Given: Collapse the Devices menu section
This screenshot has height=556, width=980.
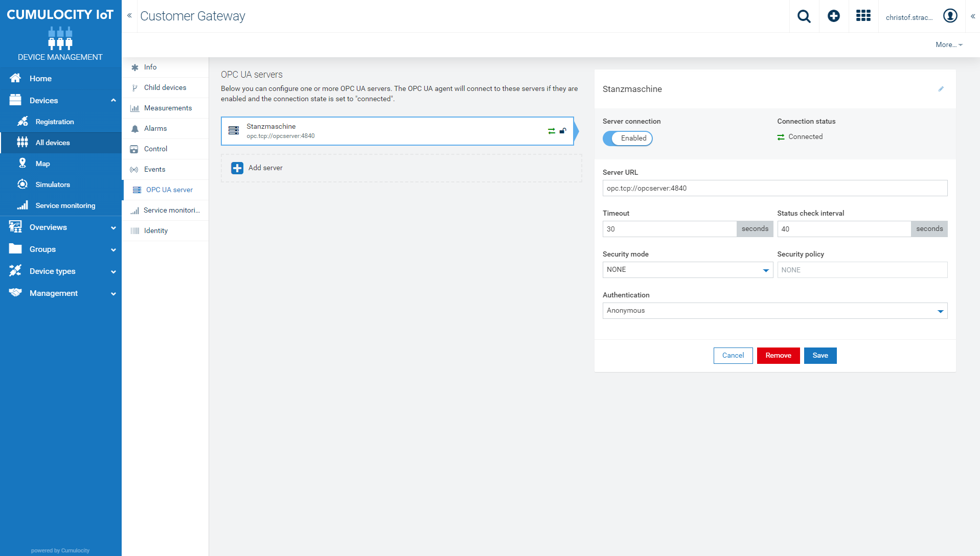Looking at the screenshot, I should tap(113, 100).
